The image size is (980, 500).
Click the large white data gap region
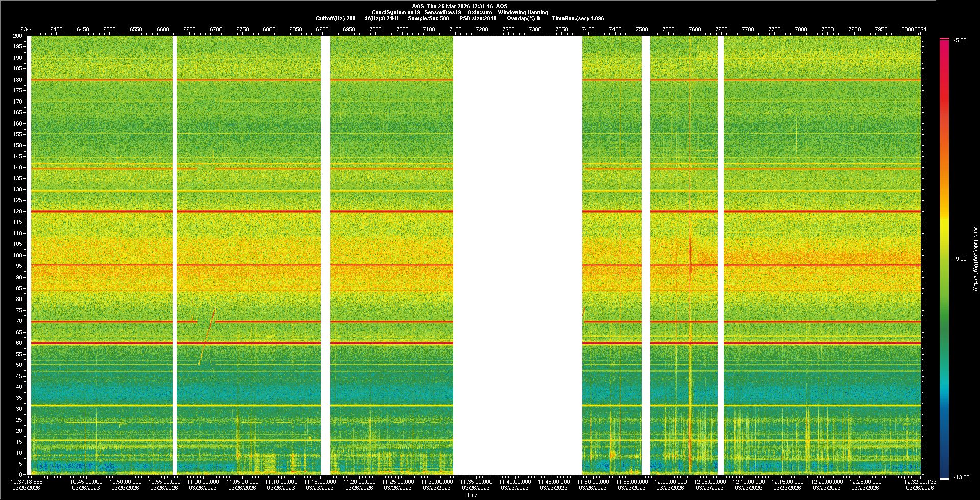(518, 255)
